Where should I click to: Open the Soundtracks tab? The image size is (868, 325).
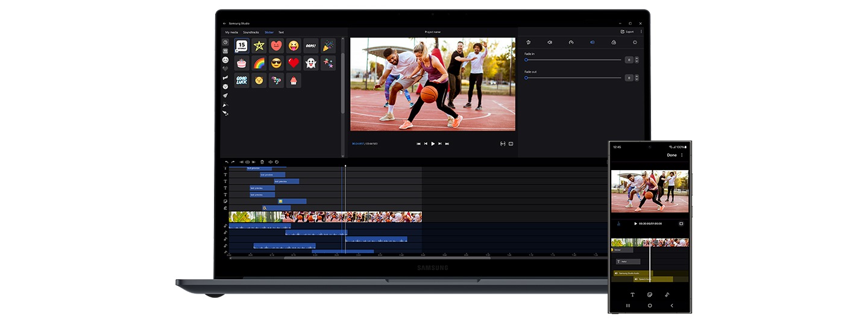[251, 32]
